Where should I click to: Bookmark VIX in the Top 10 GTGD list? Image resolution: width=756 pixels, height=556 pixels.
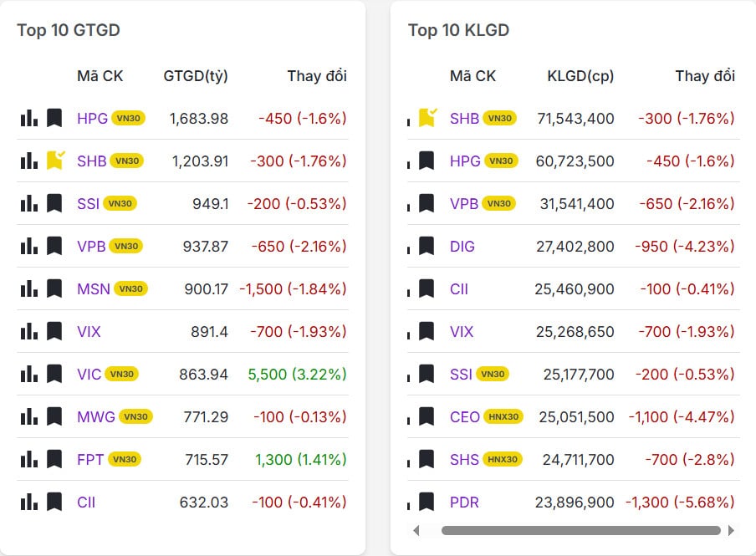pos(54,331)
